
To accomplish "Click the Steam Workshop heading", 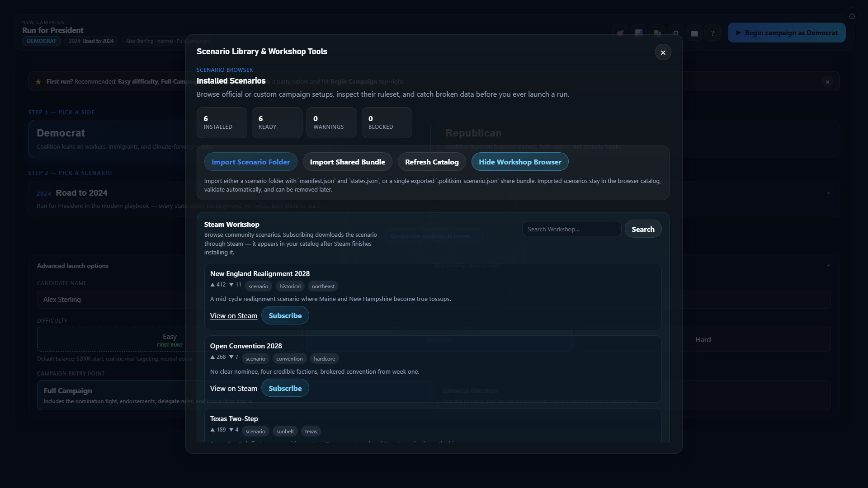I will point(231,225).
